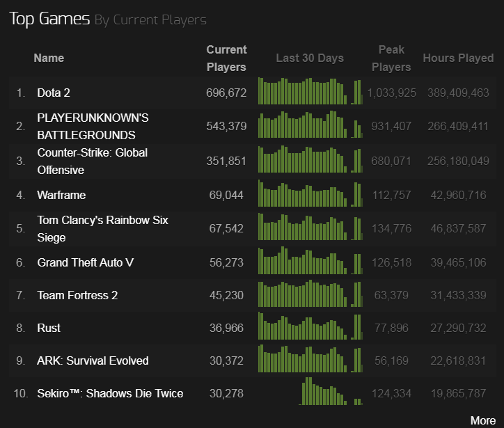Select hours played value 389,409,463
504x428 pixels.
tap(458, 93)
